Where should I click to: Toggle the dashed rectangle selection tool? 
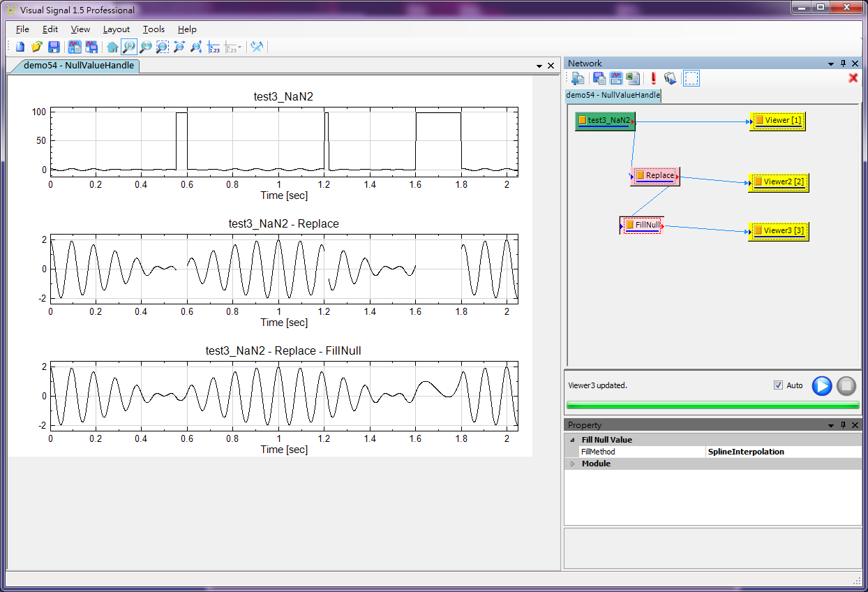(x=691, y=78)
